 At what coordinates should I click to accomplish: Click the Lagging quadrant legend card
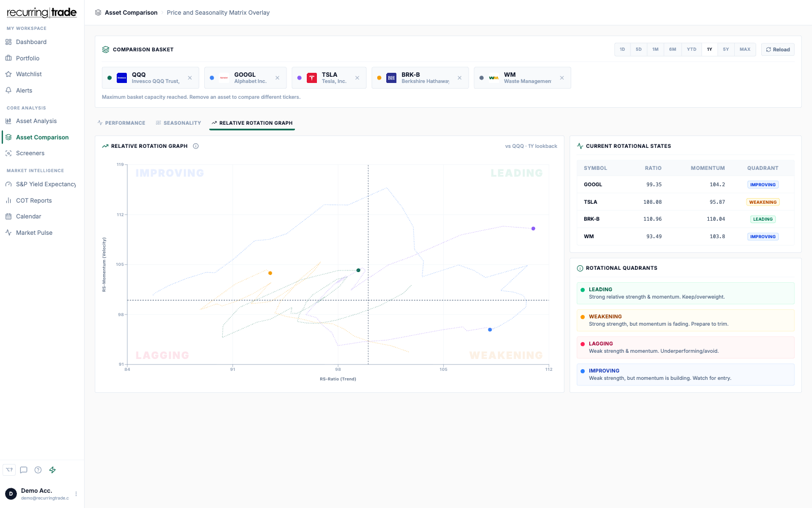pyautogui.click(x=686, y=347)
